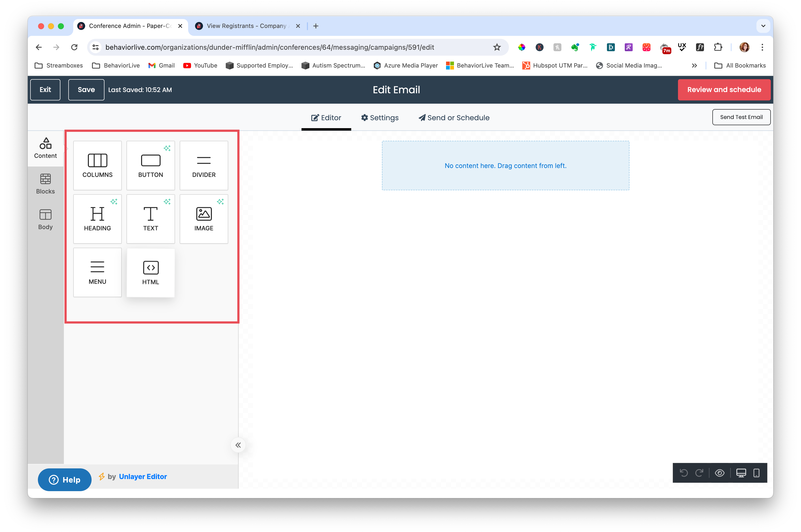Redo the last editor action
The image size is (801, 532).
[699, 473]
